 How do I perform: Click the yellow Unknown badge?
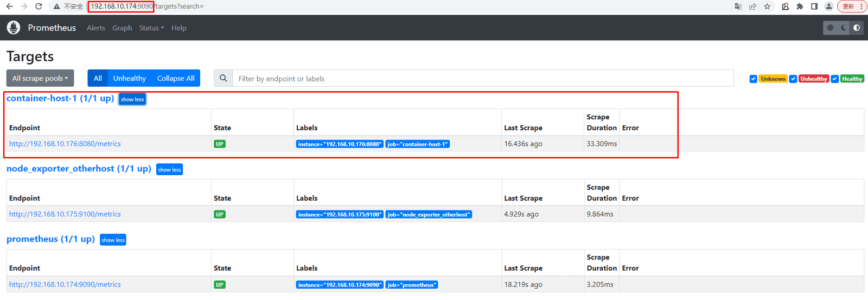[x=773, y=79]
